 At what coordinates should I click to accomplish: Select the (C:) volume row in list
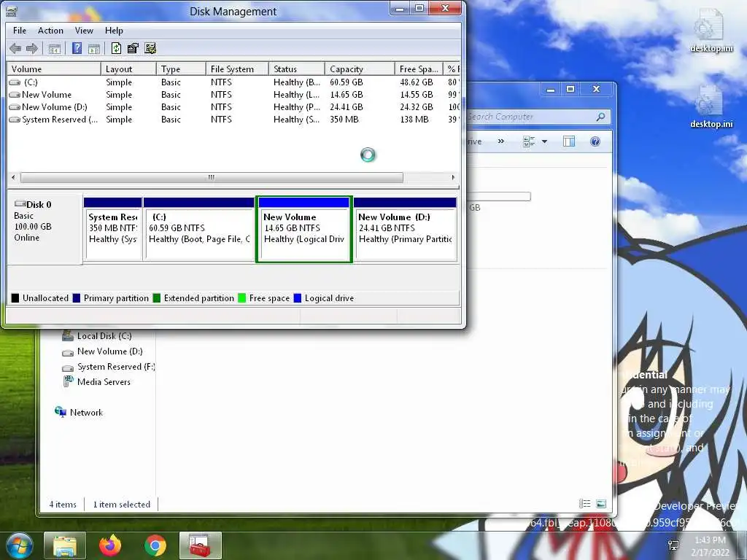[233, 82]
